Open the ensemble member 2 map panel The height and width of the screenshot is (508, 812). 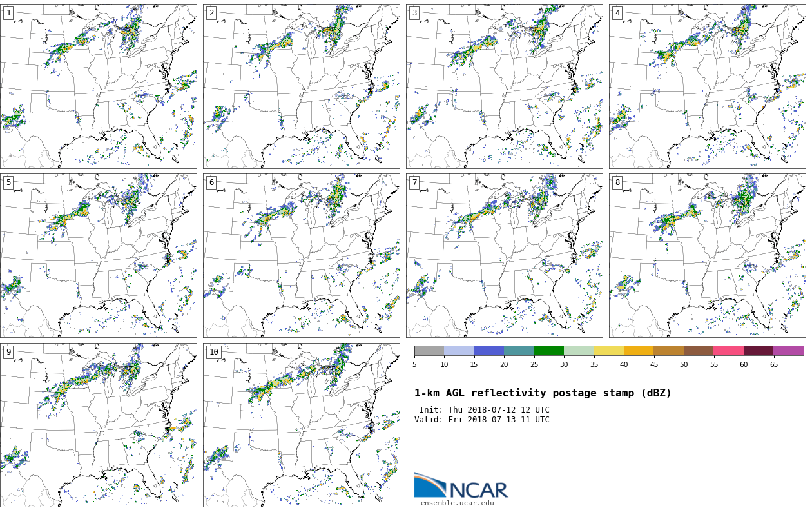click(x=301, y=86)
